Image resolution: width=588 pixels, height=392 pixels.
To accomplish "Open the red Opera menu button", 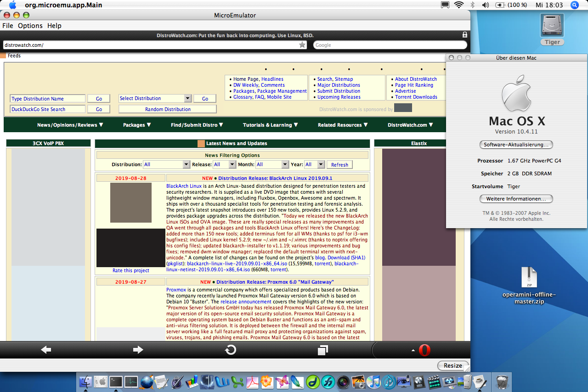I will (424, 350).
